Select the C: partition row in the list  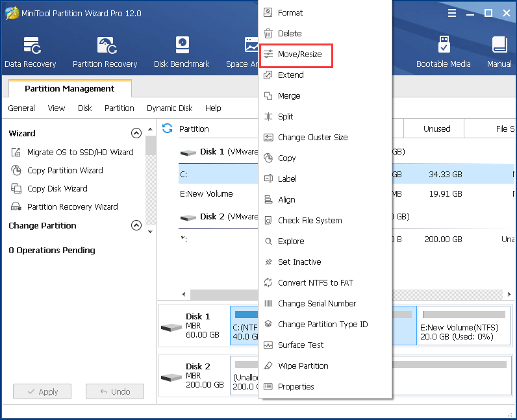point(218,174)
